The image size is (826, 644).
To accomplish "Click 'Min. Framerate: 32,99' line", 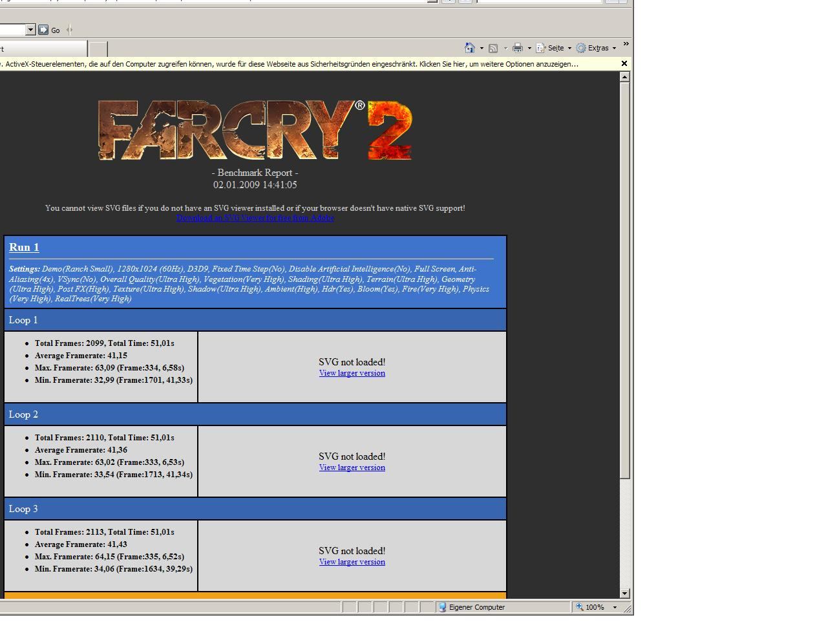I will tap(114, 380).
